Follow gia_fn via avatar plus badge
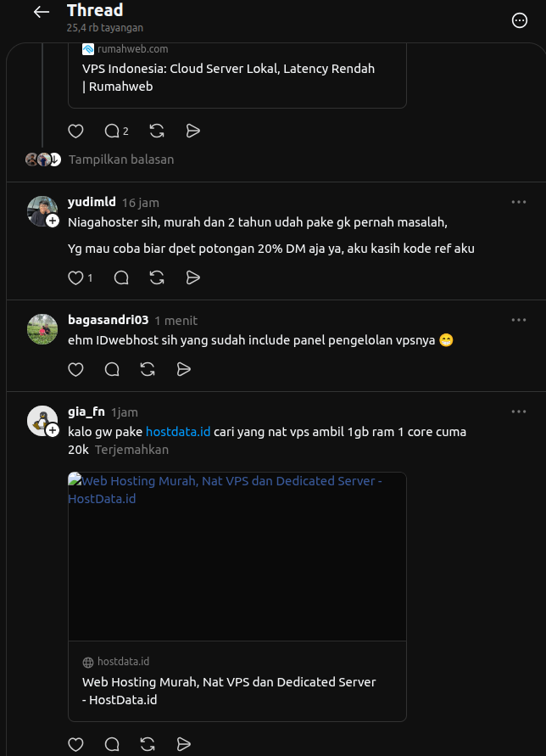 (x=53, y=430)
